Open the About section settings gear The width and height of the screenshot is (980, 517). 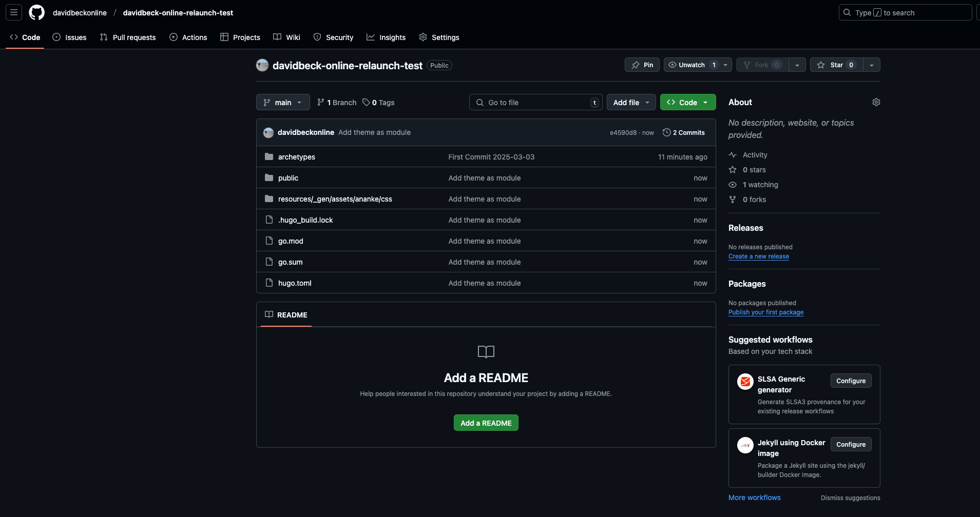(876, 102)
